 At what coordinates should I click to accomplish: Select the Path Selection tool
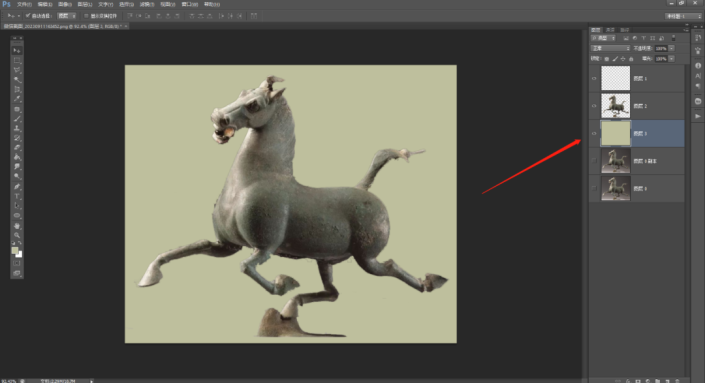point(17,206)
